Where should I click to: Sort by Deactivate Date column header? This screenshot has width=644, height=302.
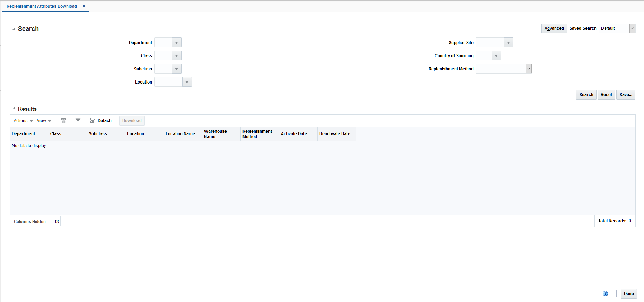pos(337,134)
